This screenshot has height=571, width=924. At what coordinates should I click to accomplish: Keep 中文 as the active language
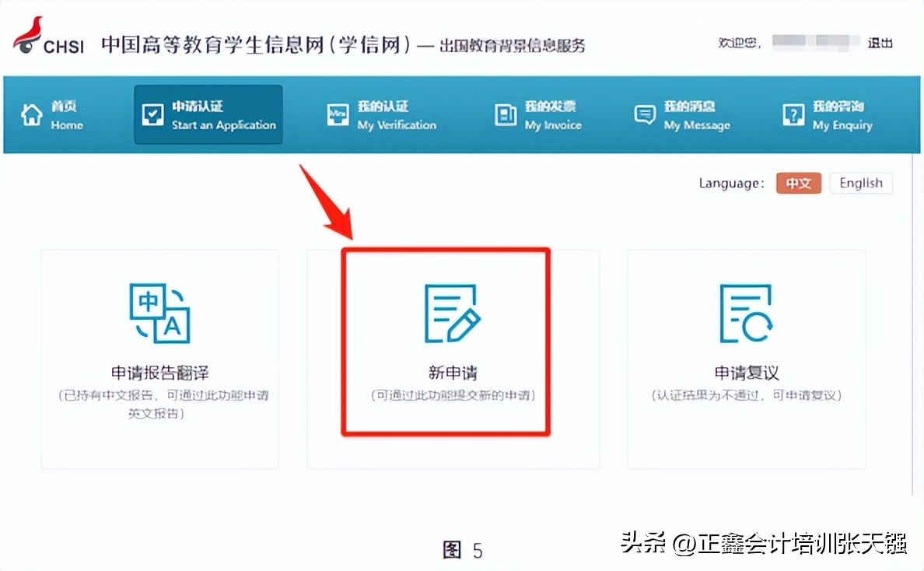(x=798, y=183)
